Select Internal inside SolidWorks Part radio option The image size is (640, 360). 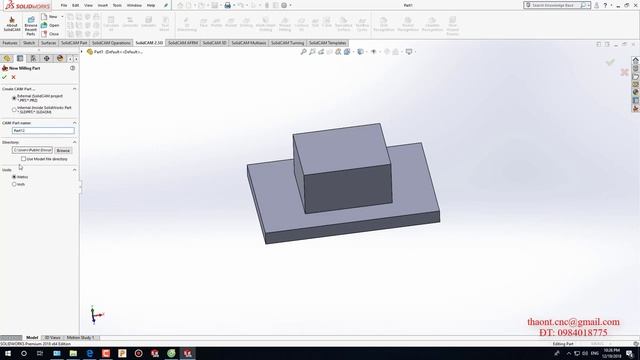(14, 110)
